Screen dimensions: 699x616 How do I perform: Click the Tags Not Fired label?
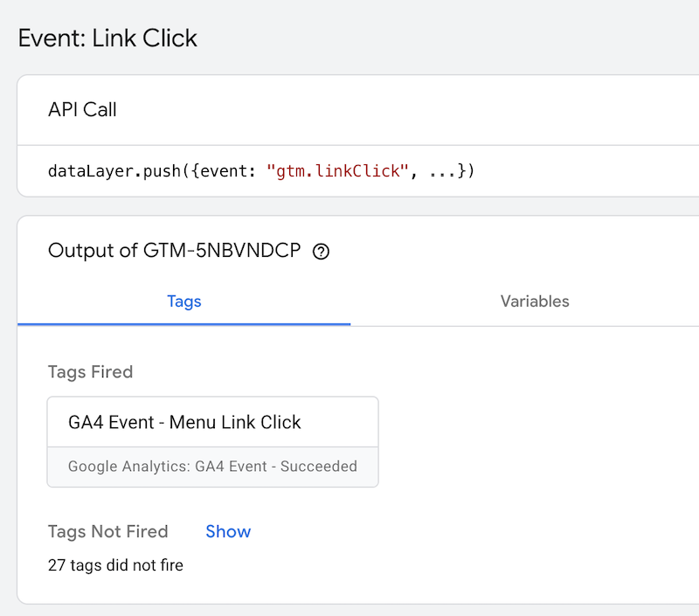(107, 531)
